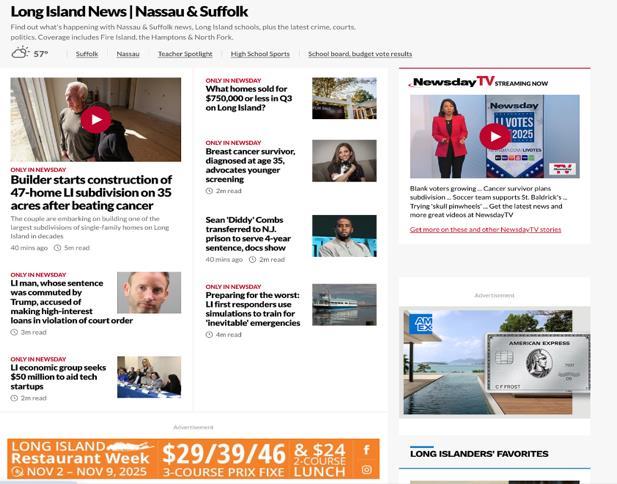617x484 pixels.
Task: Click the mugshot thumbnail of LI man
Action: pyautogui.click(x=149, y=292)
